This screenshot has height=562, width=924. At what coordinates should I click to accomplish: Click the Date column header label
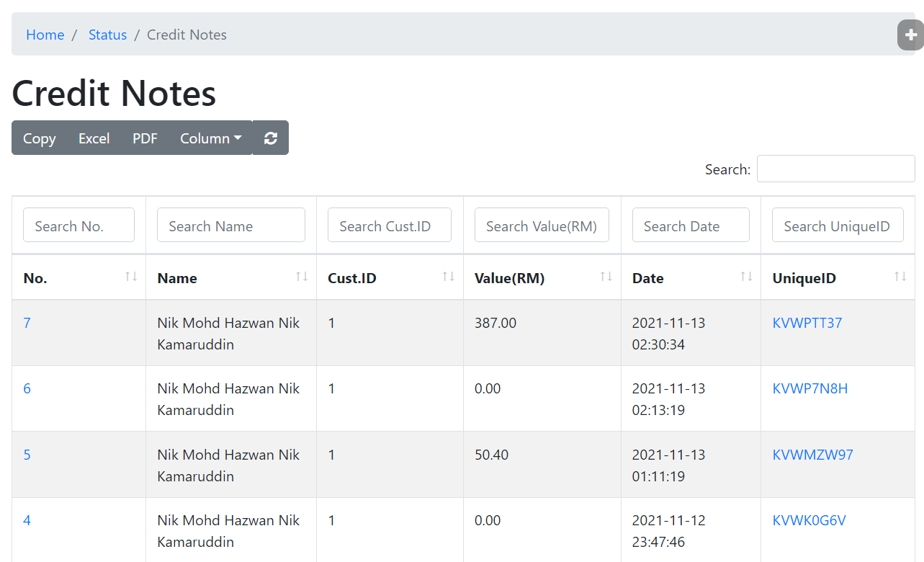click(x=648, y=278)
